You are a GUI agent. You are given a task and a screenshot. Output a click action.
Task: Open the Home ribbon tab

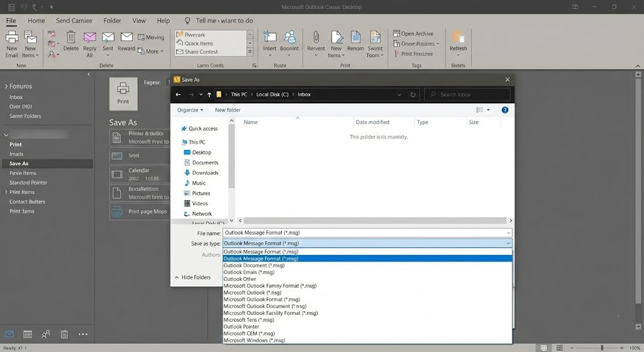coord(36,21)
